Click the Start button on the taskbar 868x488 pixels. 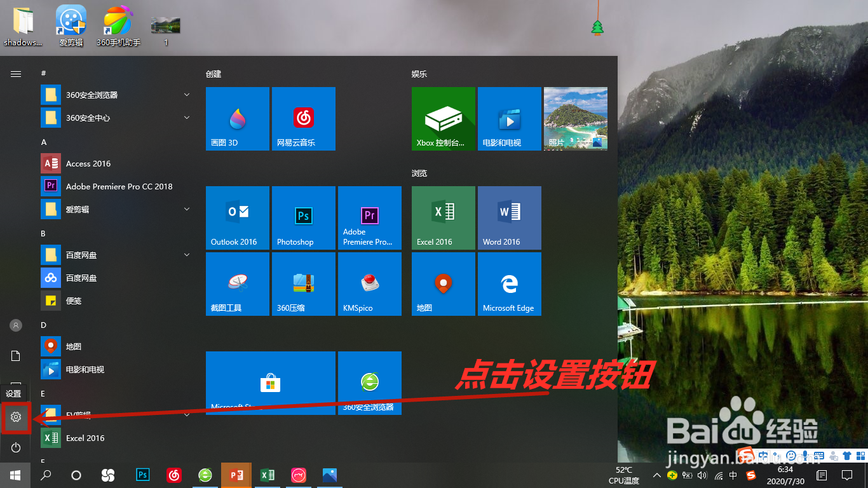pos(14,475)
